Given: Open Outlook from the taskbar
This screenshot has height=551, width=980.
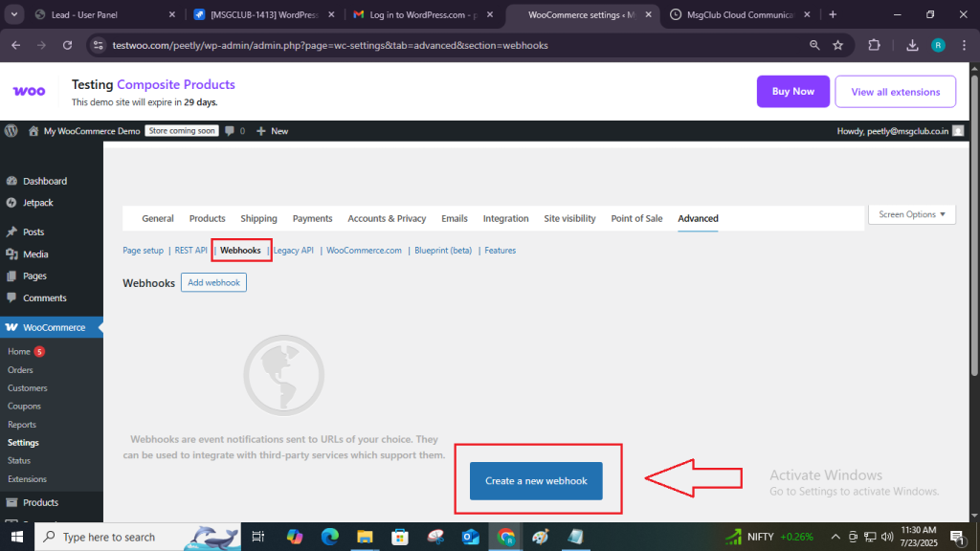Looking at the screenshot, I should pos(471,537).
